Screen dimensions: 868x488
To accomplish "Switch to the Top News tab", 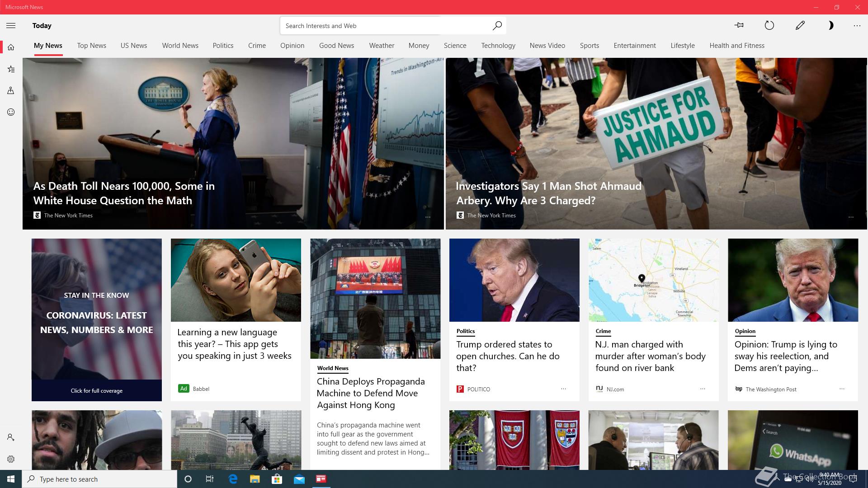I will tap(91, 46).
